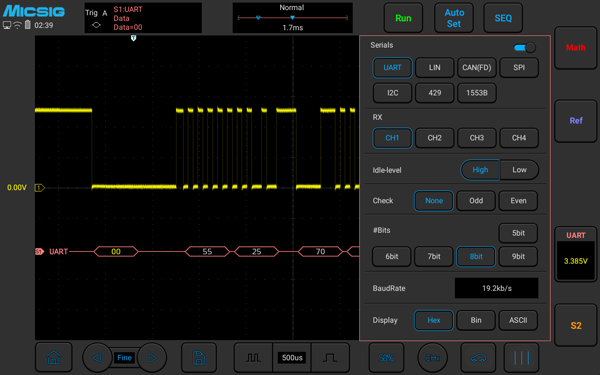
Task: Tap the decoded 55 packet
Action: click(207, 251)
